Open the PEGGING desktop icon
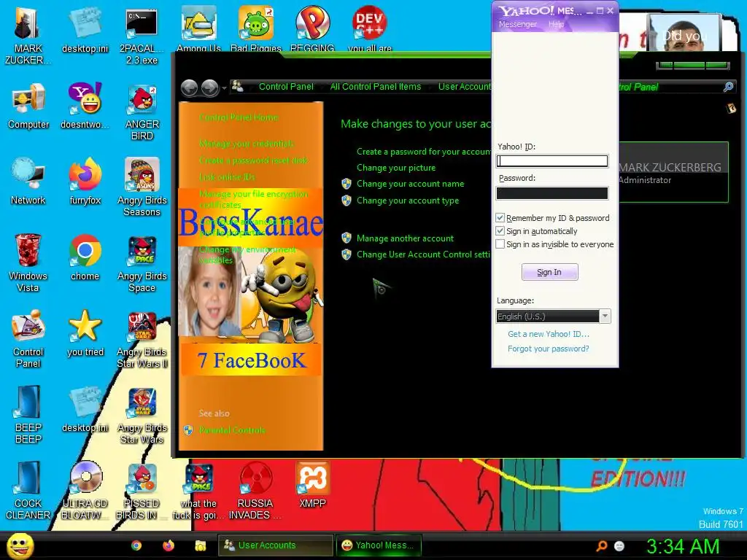747x560 pixels. 312,28
